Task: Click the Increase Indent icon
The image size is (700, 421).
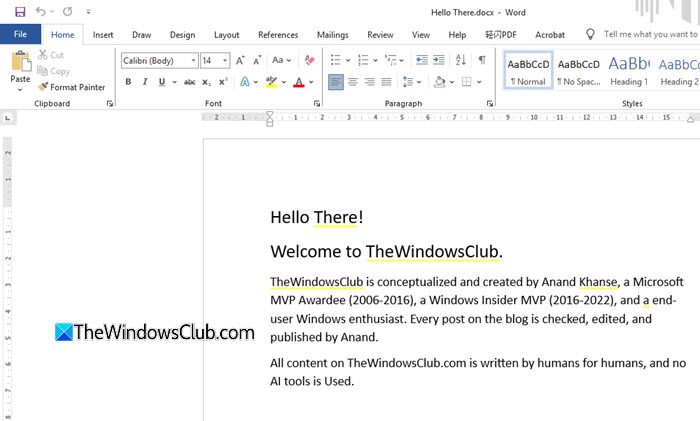Action: coord(439,60)
